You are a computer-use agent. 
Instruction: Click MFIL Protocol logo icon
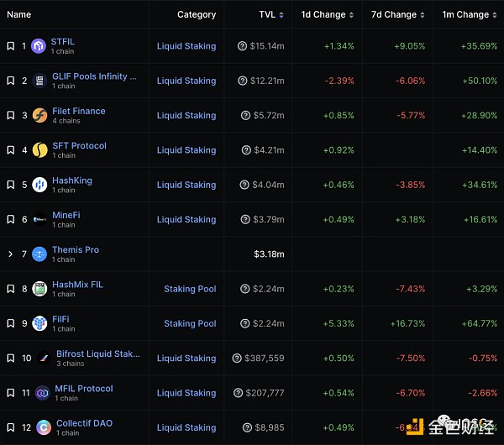pos(43,393)
